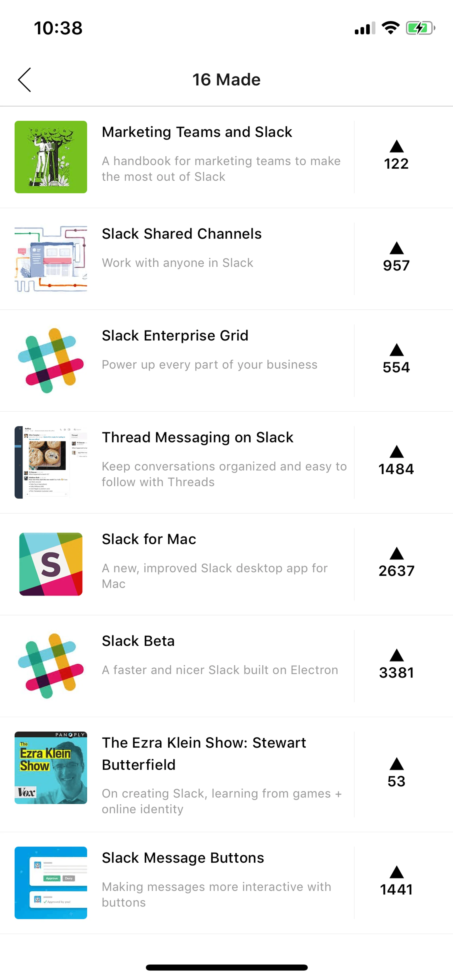The width and height of the screenshot is (453, 980).
Task: Open Ezra Klein Show podcast cover
Action: pos(51,768)
